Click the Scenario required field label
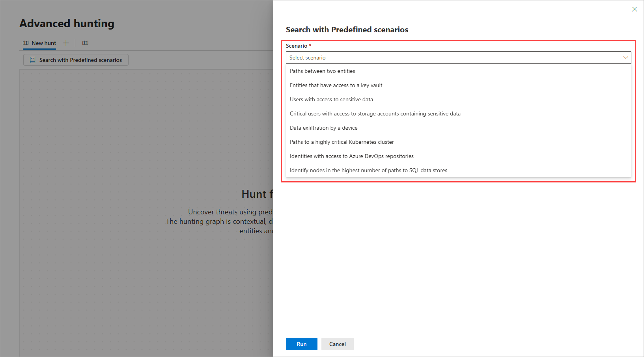Screen dimensions: 644x357 coord(297,46)
